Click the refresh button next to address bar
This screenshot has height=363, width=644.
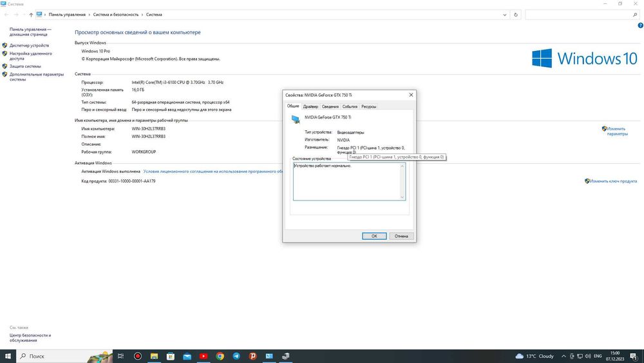(516, 15)
